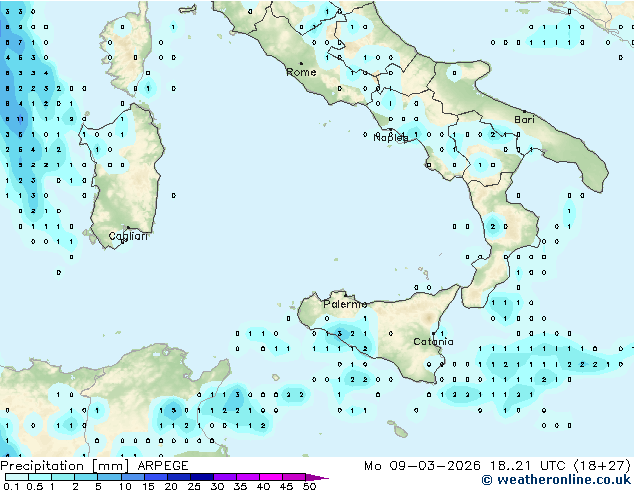Image resolution: width=634 pixels, height=490 pixels.
Task: Select the legend swatch between 2 and 5
Action: 86,477
